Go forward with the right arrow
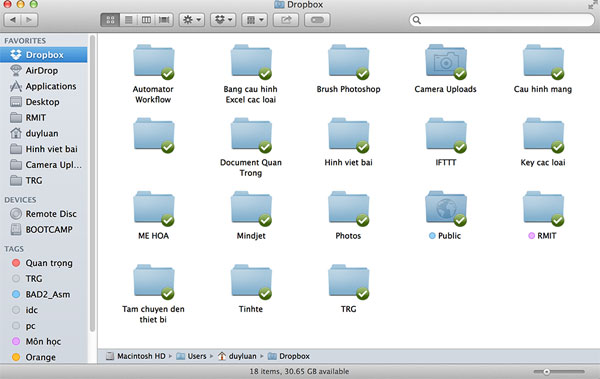Image resolution: width=600 pixels, height=379 pixels. coord(29,20)
